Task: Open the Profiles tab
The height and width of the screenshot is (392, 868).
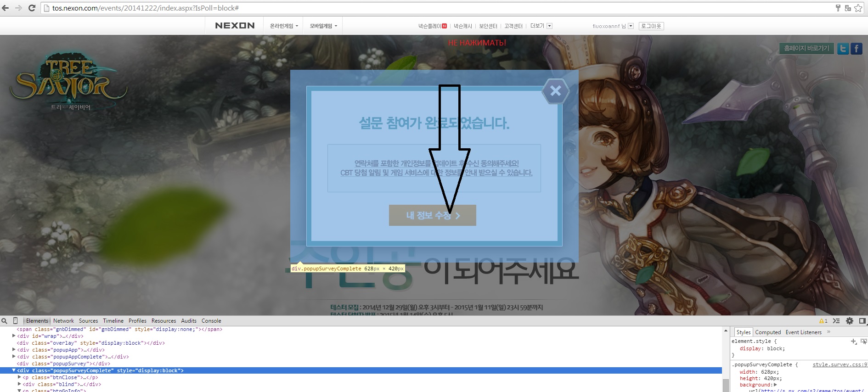Action: coord(137,321)
